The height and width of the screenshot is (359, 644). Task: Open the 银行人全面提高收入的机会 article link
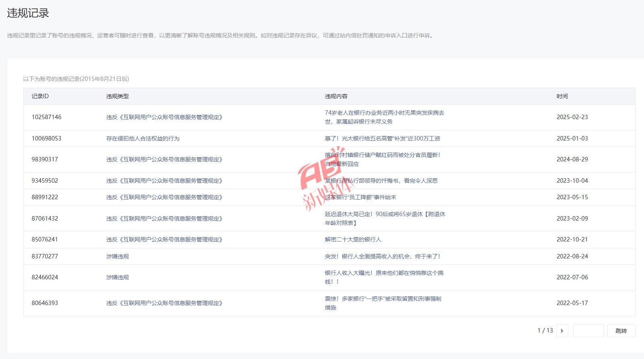coord(382,256)
